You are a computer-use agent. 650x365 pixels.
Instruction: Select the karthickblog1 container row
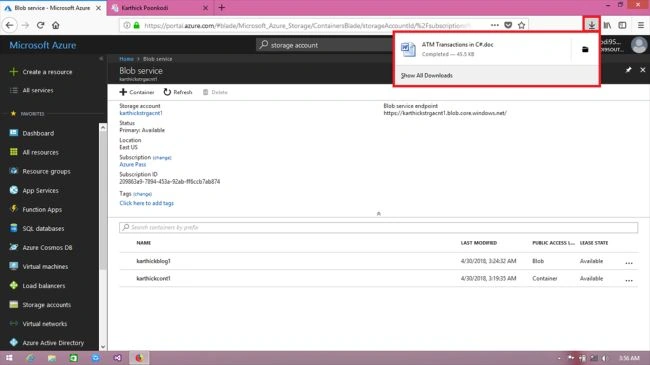[378, 261]
